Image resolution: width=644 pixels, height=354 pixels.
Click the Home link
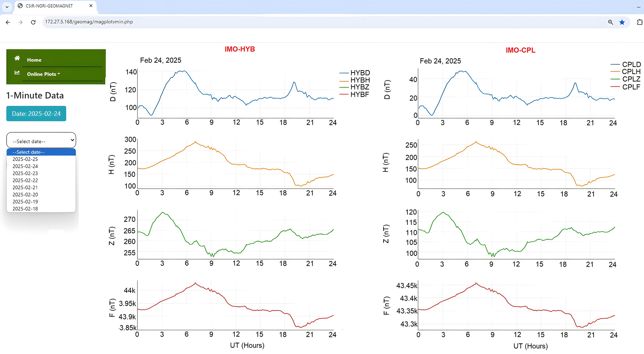pos(34,60)
